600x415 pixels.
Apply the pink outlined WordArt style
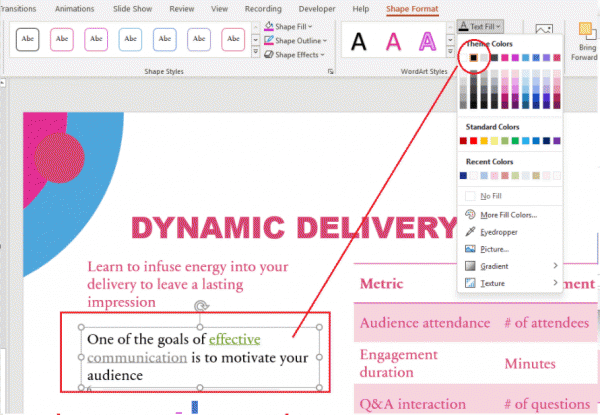(428, 41)
